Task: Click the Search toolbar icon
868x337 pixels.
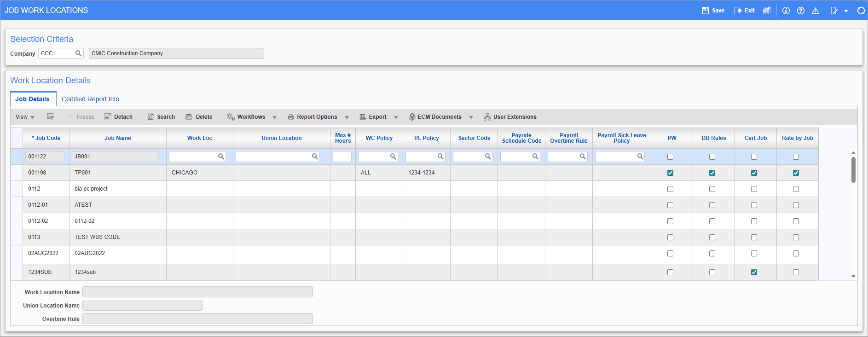Action: pyautogui.click(x=150, y=117)
